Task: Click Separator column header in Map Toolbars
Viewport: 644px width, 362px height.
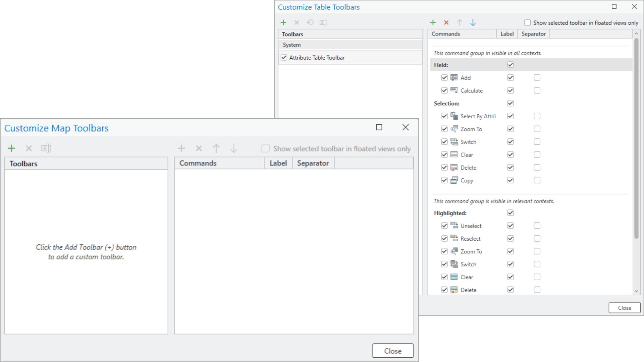Action: point(313,163)
